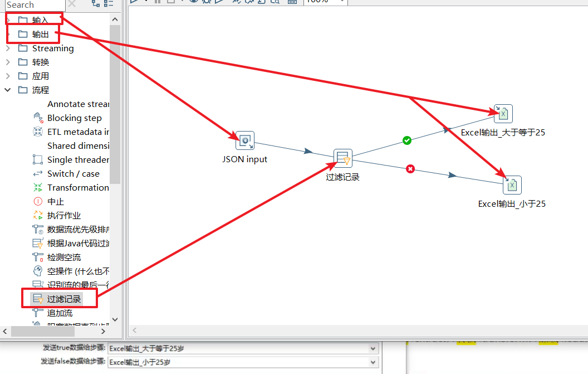Image resolution: width=588 pixels, height=374 pixels.
Task: Select the Blocking step icon in the tree
Action: (38, 118)
